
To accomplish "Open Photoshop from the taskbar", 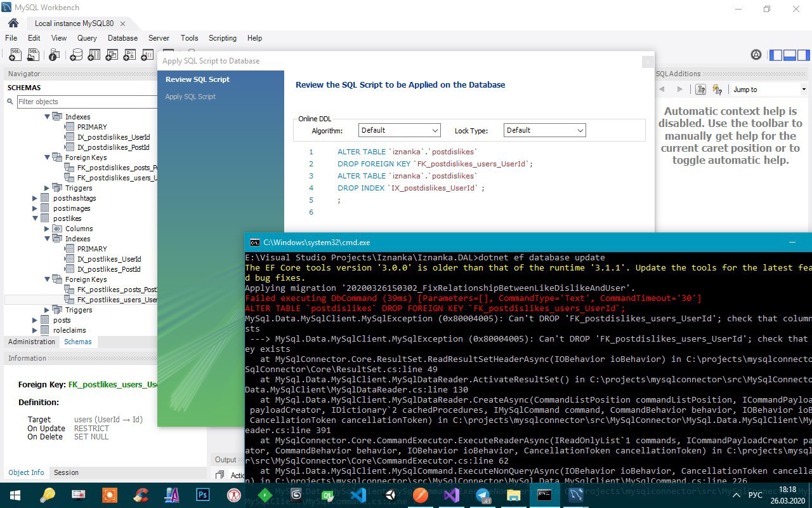I will click(x=203, y=495).
